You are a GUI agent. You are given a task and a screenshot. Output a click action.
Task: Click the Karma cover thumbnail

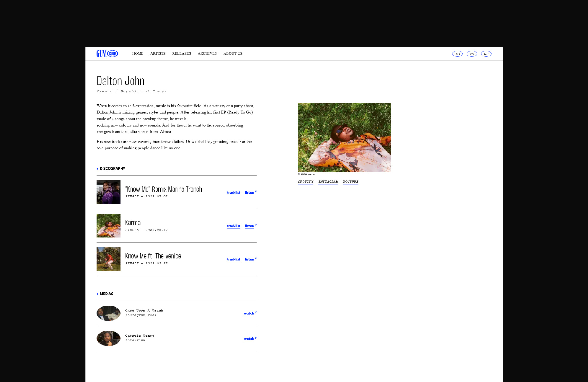click(108, 225)
